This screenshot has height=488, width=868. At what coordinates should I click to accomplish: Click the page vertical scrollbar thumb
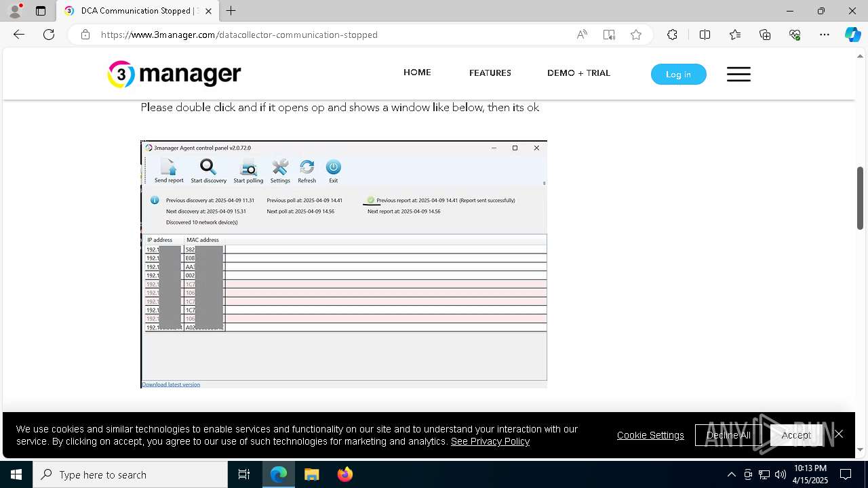tap(861, 198)
